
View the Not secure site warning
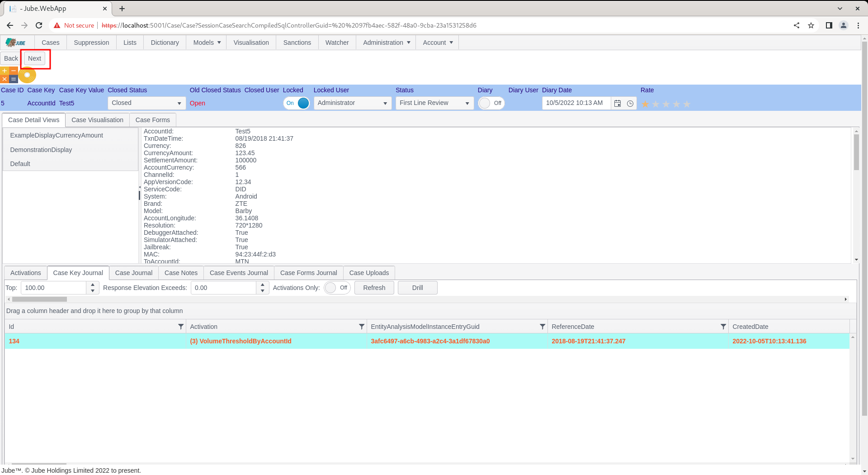[x=74, y=25]
